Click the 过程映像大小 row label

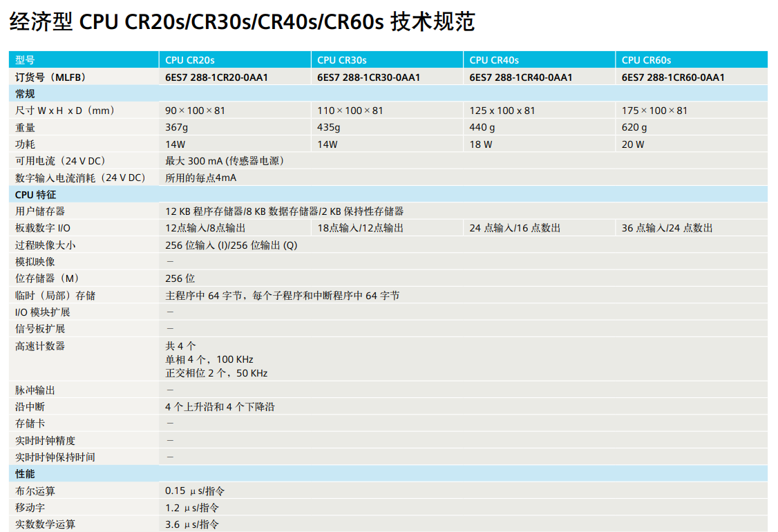point(45,245)
